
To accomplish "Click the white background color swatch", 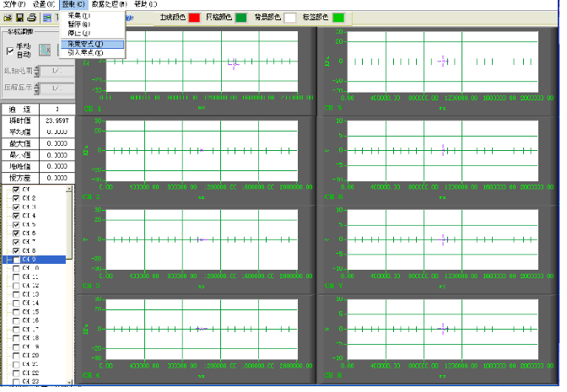I will tap(290, 18).
